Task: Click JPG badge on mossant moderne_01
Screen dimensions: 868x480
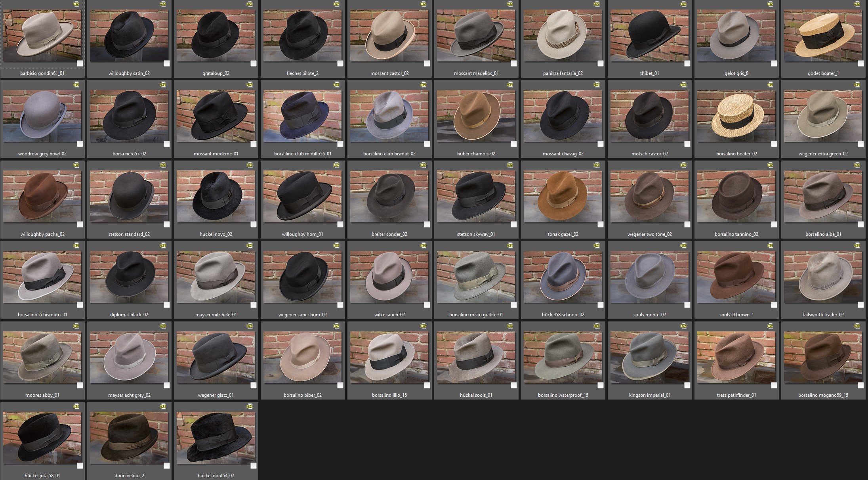Action: pyautogui.click(x=250, y=84)
